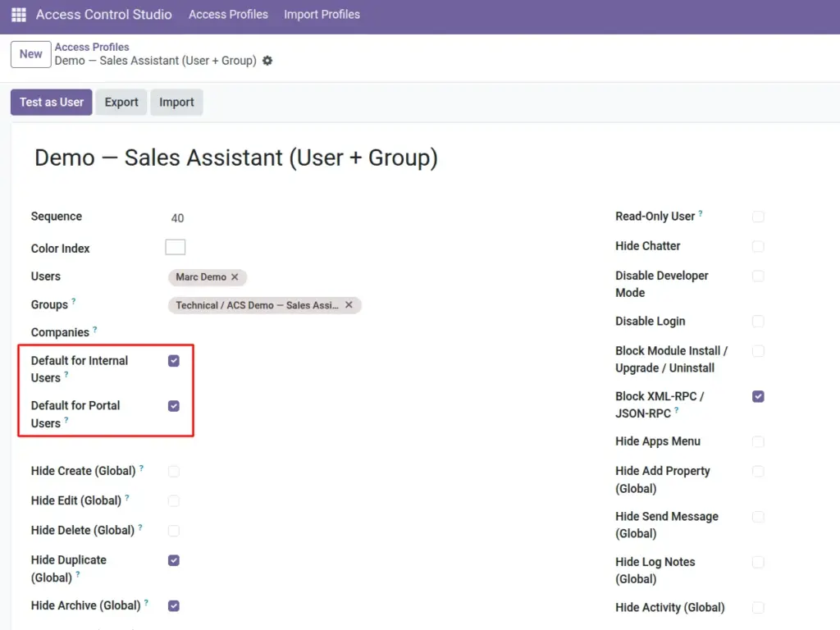Tick the Disable Login checkbox
The image size is (840, 630).
coord(758,322)
